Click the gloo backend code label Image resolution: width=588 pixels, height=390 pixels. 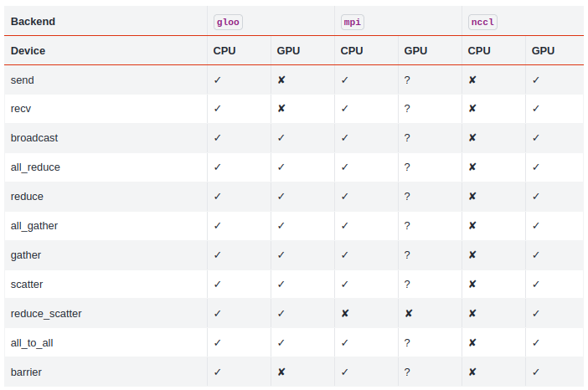pos(228,22)
